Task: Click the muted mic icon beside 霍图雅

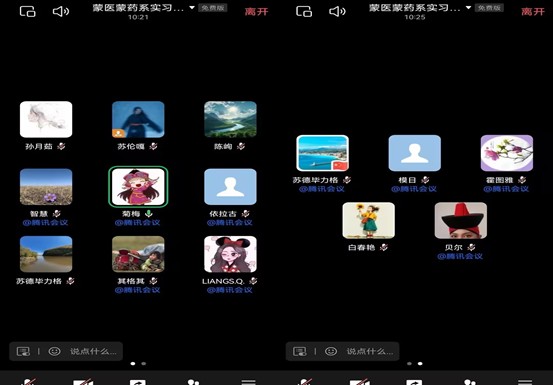Action: (522, 180)
